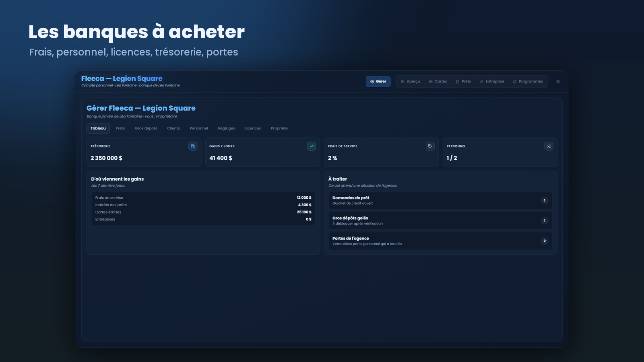
Task: Click the Portes de l'agence count badge
Action: (x=545, y=241)
